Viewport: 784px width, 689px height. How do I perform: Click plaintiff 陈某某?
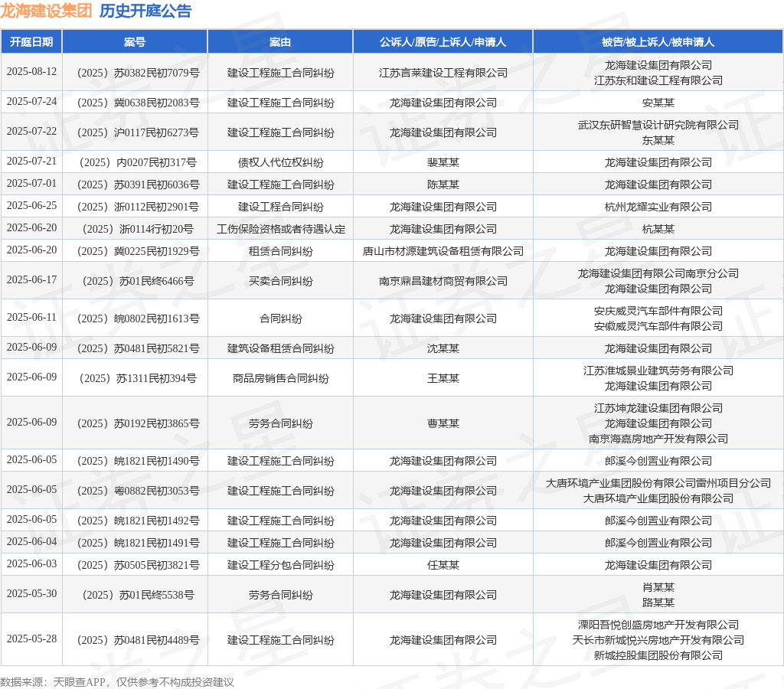pos(443,185)
